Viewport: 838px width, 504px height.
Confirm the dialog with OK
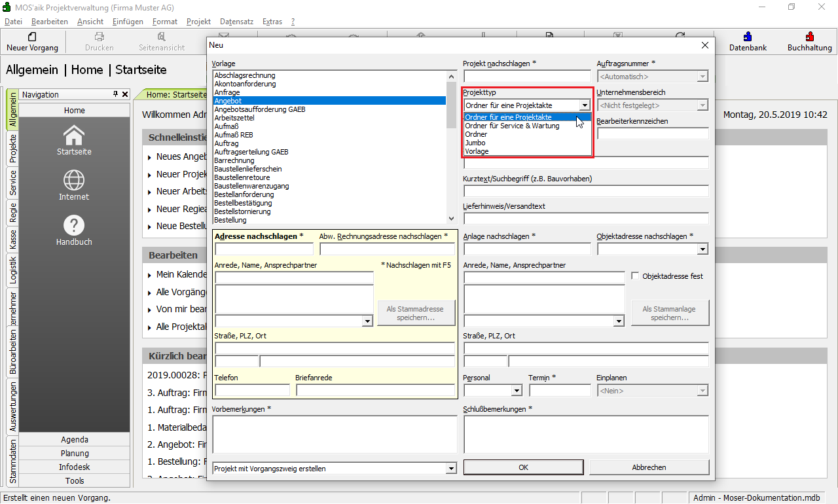(523, 467)
